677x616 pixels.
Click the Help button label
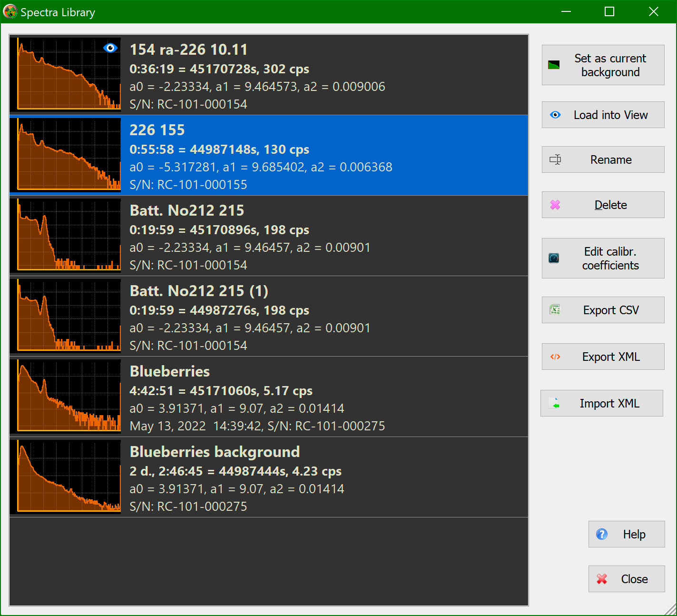point(634,534)
